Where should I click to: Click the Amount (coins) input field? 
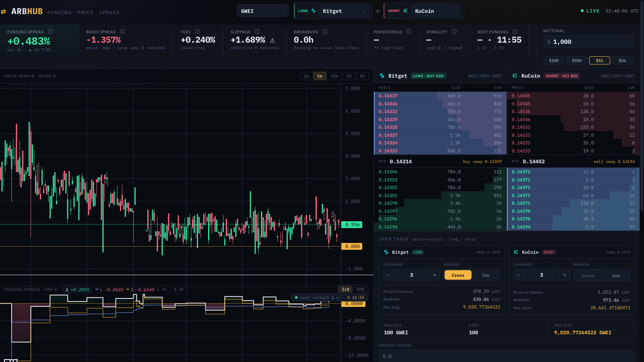[x=506, y=356]
